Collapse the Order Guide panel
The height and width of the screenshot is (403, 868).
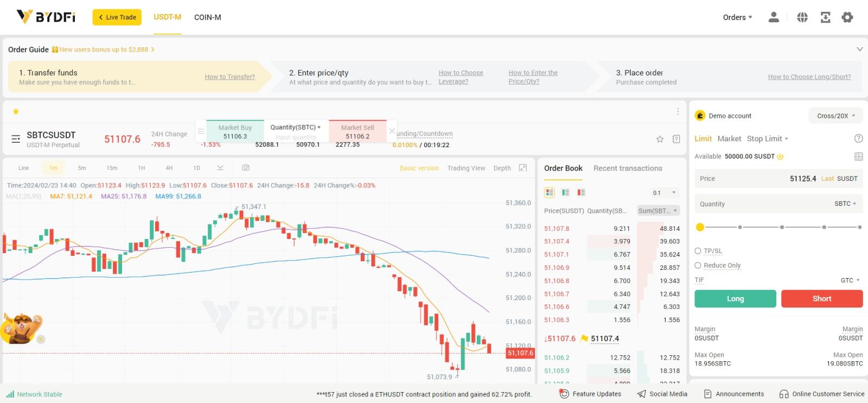coord(859,49)
